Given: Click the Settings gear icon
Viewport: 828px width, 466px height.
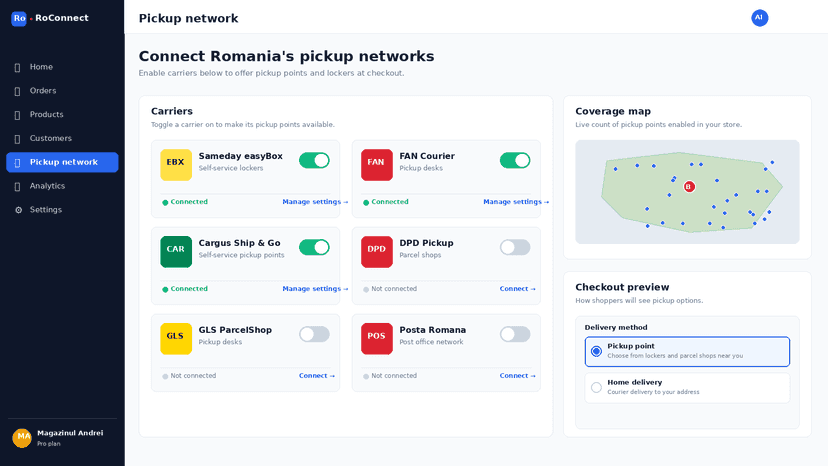Looking at the screenshot, I should [x=18, y=210].
